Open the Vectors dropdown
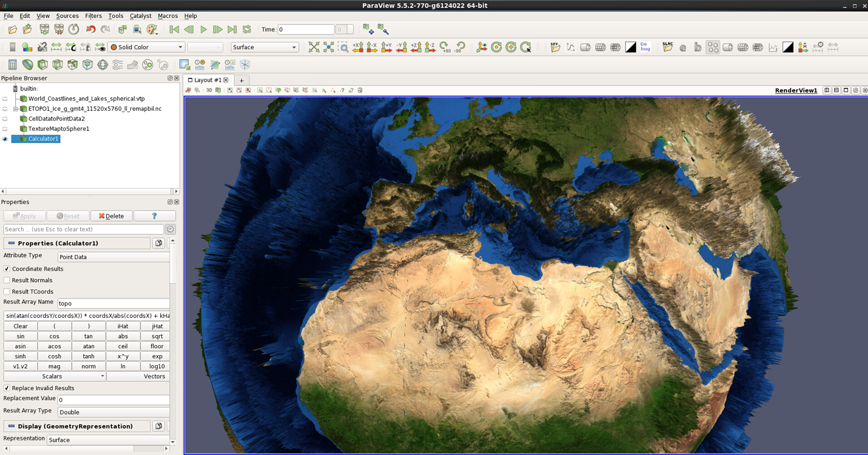This screenshot has width=868, height=455. [x=138, y=376]
